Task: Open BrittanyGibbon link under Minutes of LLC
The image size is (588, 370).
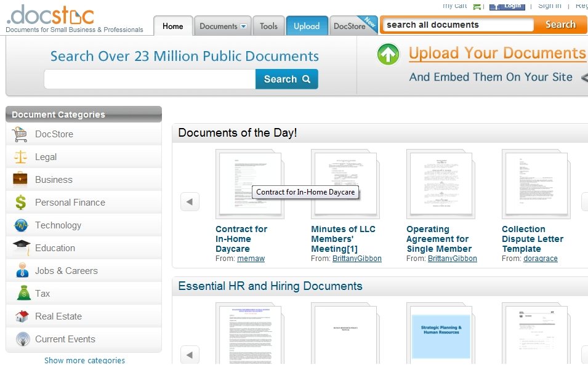Action: [x=357, y=259]
